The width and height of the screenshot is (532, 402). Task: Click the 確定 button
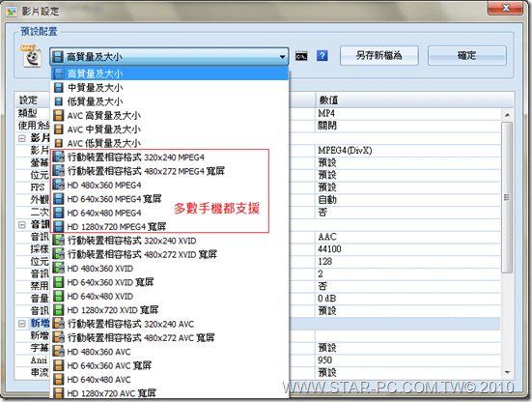tap(467, 56)
